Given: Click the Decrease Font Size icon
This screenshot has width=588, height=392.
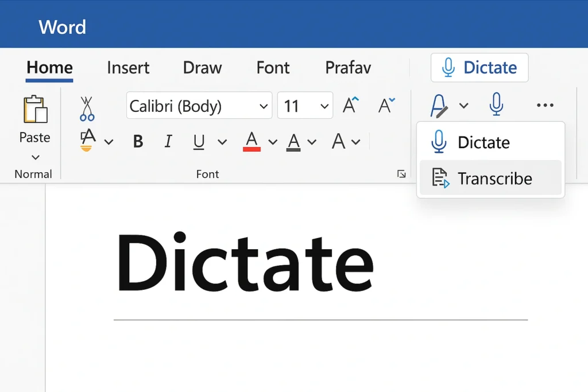Looking at the screenshot, I should tap(386, 106).
